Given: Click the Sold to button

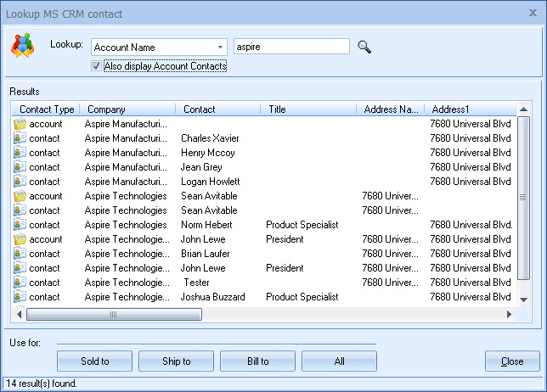Looking at the screenshot, I should 95,361.
